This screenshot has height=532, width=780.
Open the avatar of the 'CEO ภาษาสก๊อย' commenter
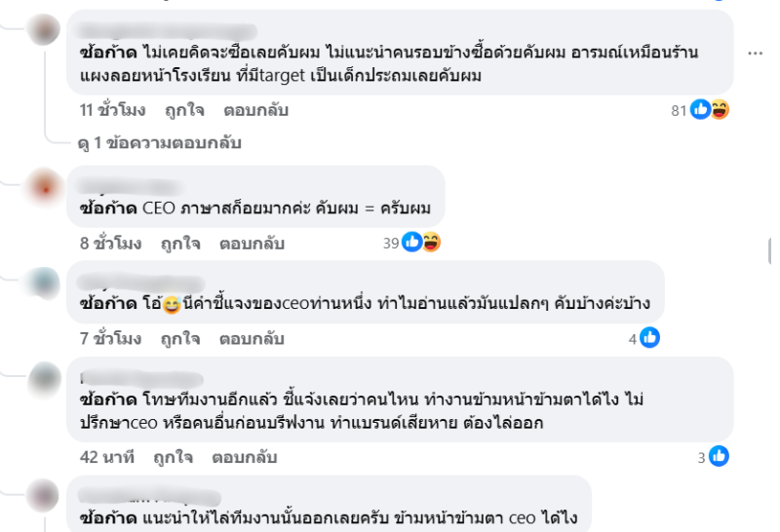point(46,185)
